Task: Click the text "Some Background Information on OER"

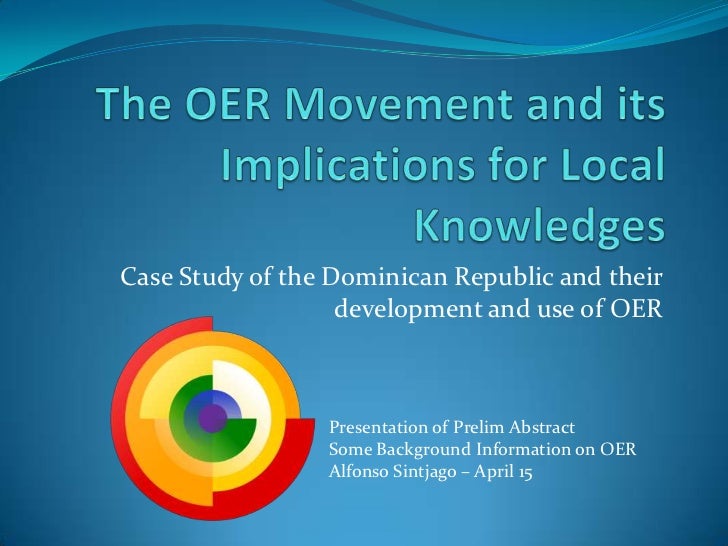Action: (482, 449)
